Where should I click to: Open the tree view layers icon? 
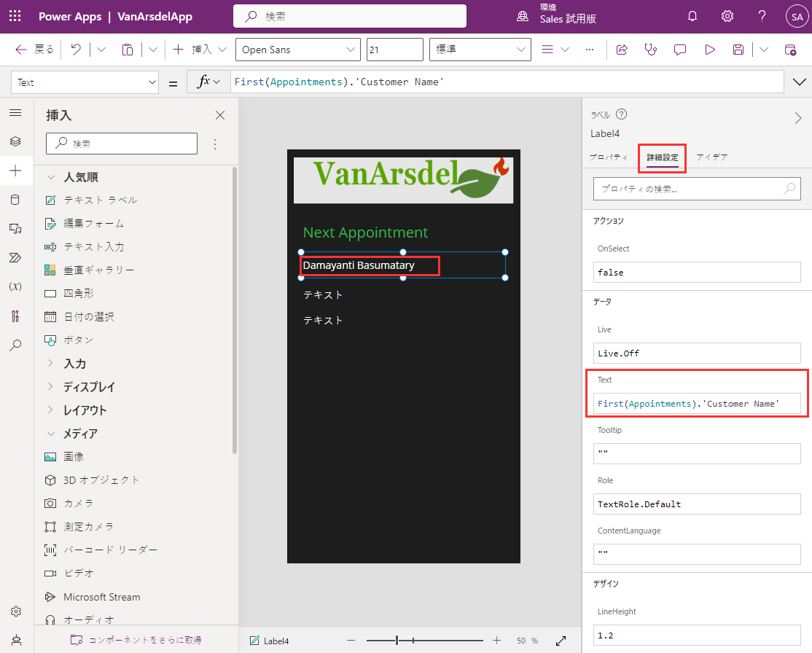pos(15,141)
